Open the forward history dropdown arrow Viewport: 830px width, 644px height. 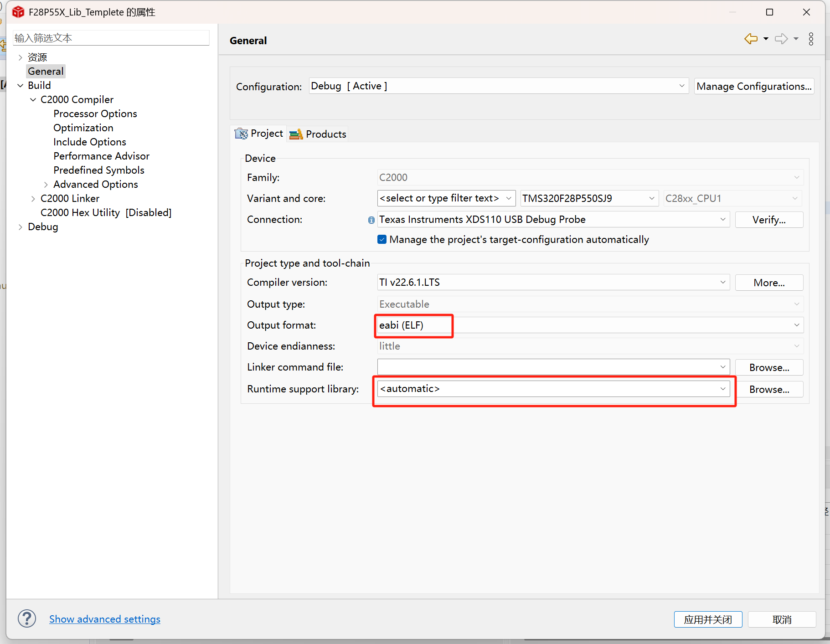[x=796, y=39]
